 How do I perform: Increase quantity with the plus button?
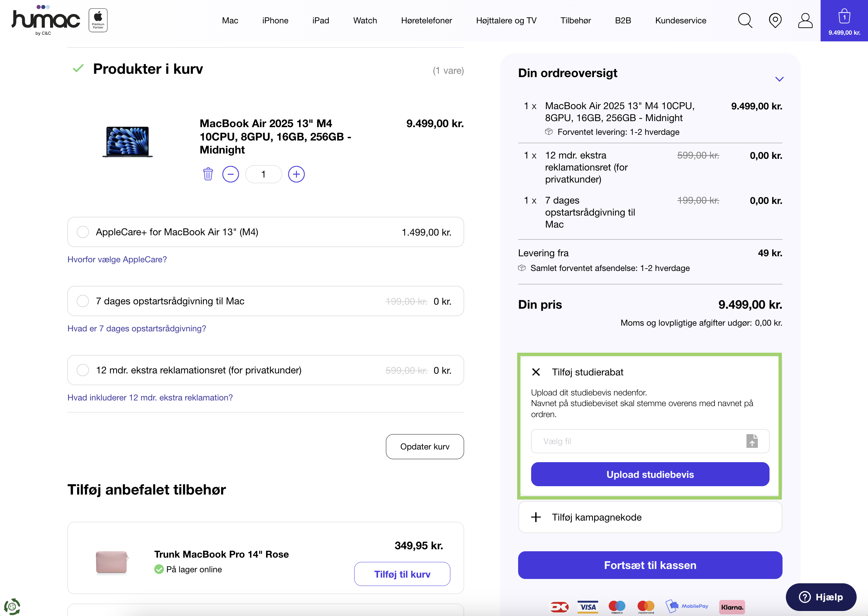pyautogui.click(x=296, y=174)
